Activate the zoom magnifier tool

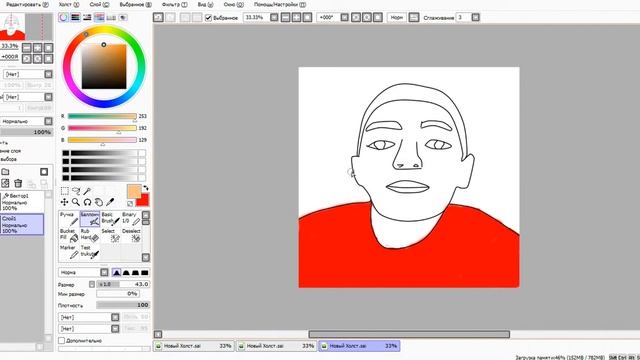tap(76, 202)
